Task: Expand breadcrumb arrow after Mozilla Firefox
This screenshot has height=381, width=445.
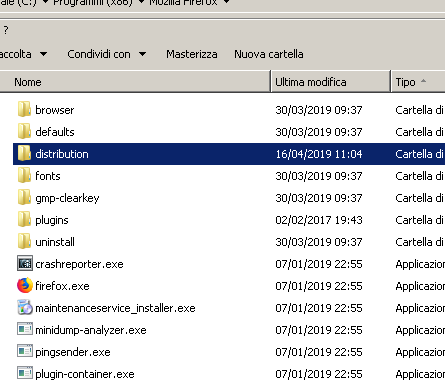Action: click(226, 3)
